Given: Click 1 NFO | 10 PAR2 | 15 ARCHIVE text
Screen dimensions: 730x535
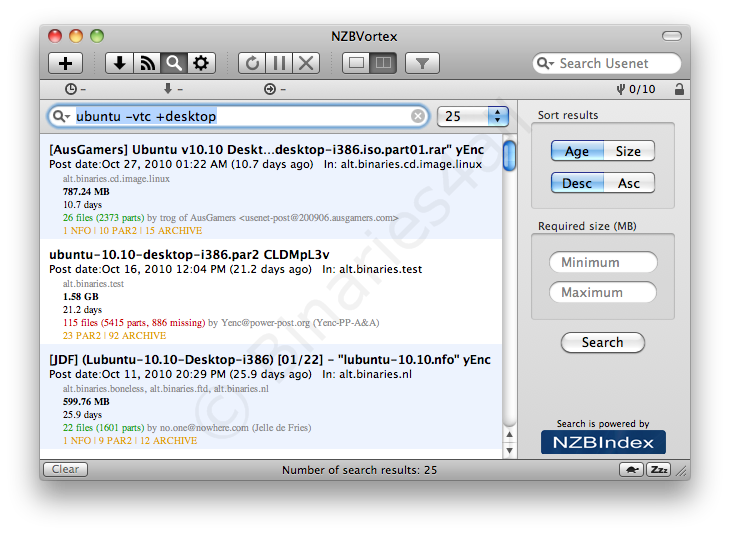Looking at the screenshot, I should [x=132, y=230].
